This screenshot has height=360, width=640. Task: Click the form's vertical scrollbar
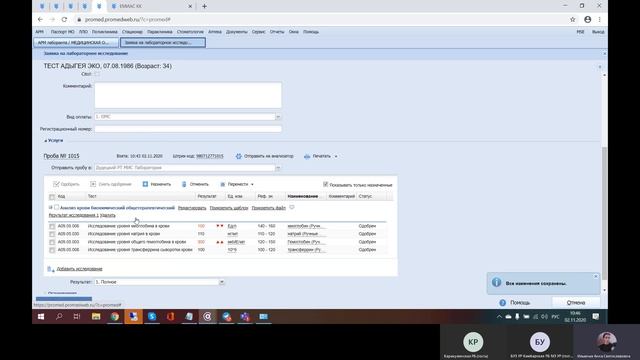click(x=604, y=212)
